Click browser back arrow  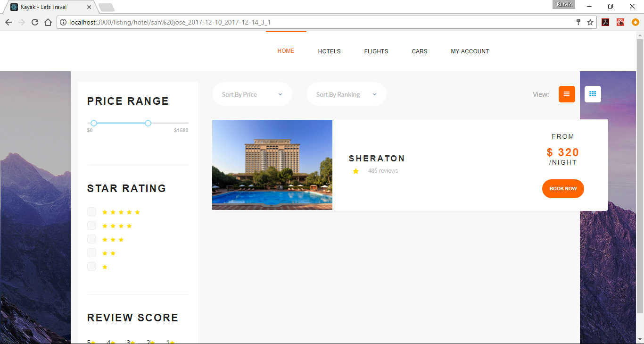click(x=8, y=22)
